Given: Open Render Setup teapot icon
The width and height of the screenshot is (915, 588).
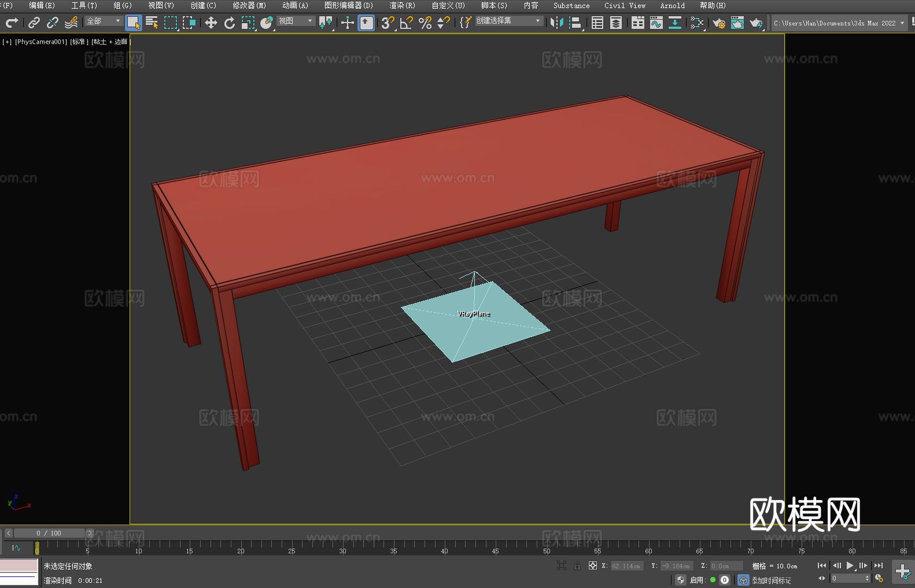Looking at the screenshot, I should coord(719,23).
